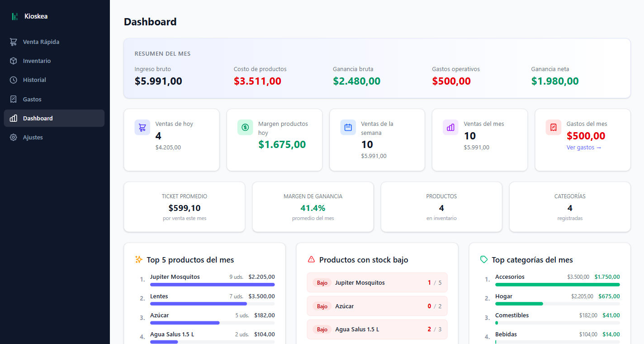Image resolution: width=644 pixels, height=344 pixels.
Task: Click the bar chart icon in Ventas del mes
Action: tap(450, 127)
